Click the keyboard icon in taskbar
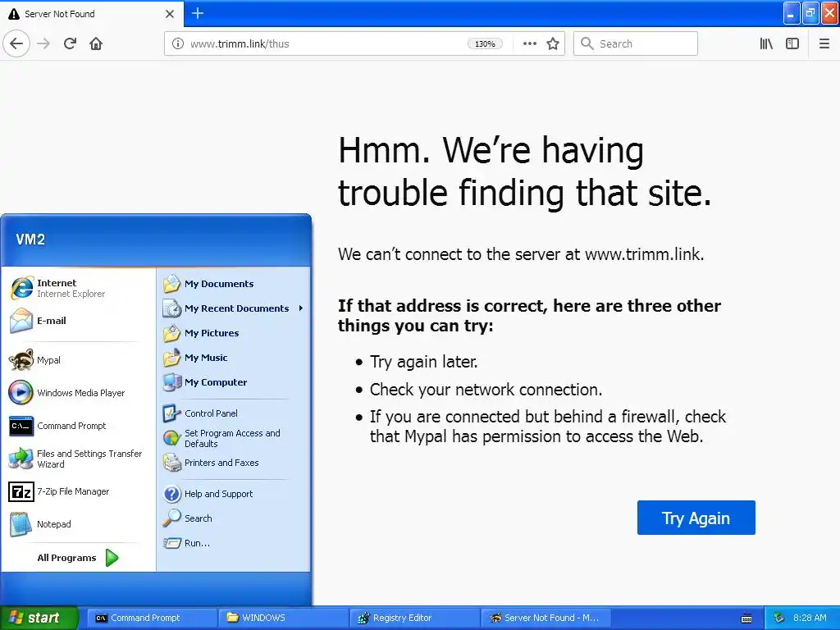Screen dimensions: 840x630 point(746,619)
